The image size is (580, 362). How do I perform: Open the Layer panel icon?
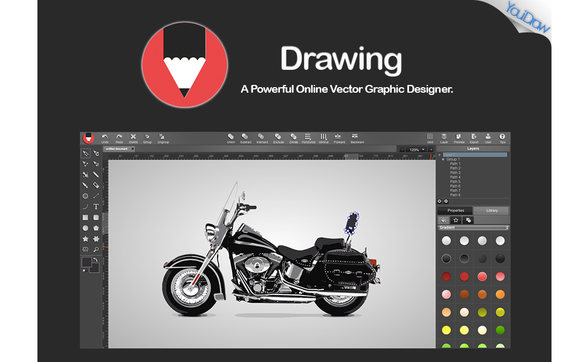coord(444,137)
